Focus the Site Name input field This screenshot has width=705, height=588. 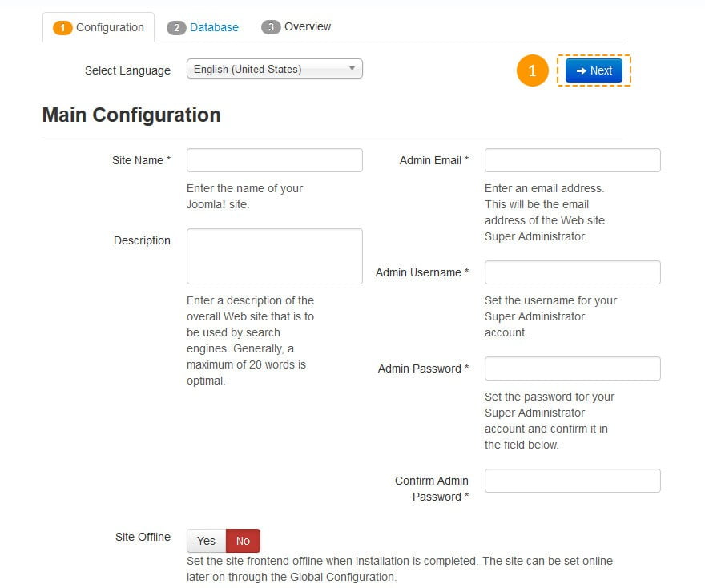click(275, 160)
